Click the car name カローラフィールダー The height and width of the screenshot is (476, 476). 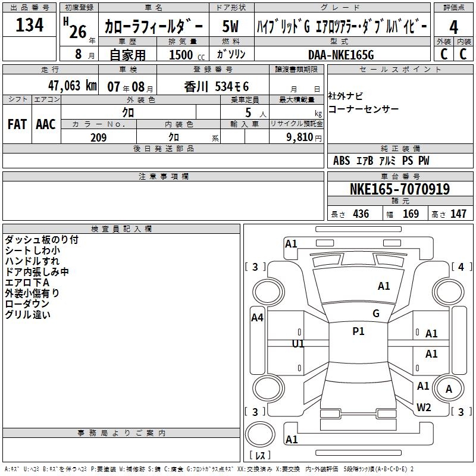(154, 27)
